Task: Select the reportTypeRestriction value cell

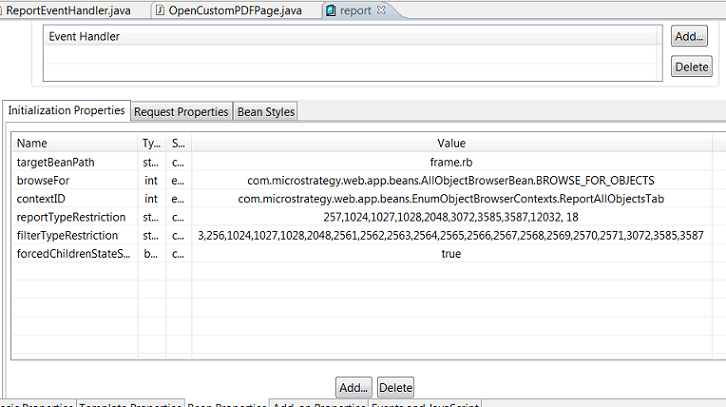Action: 451,217
